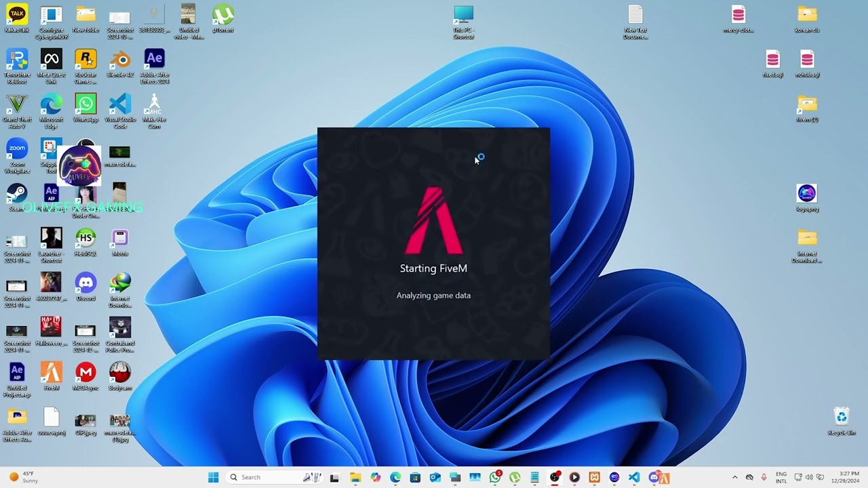Select the Grand Theft Auto V icon
This screenshot has height=488, width=868.
17,111
